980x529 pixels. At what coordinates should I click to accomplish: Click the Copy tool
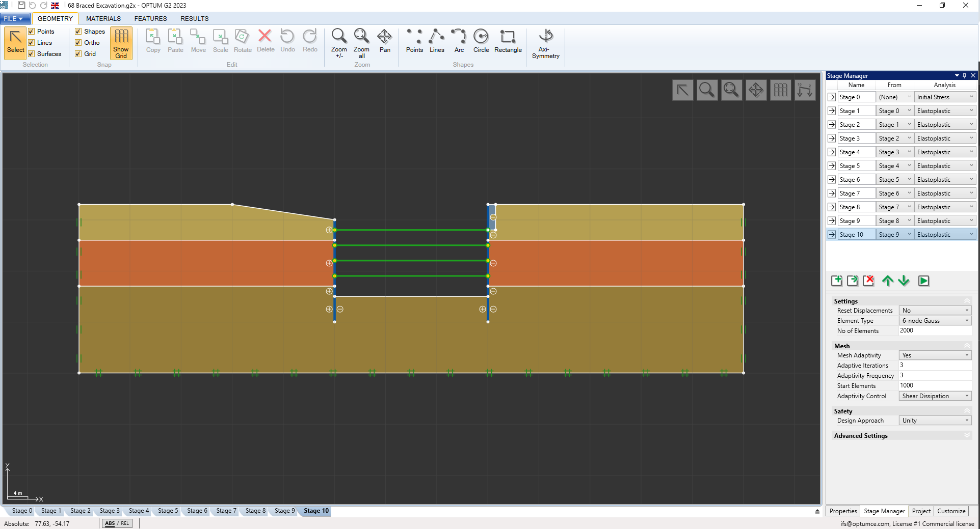[x=153, y=41]
